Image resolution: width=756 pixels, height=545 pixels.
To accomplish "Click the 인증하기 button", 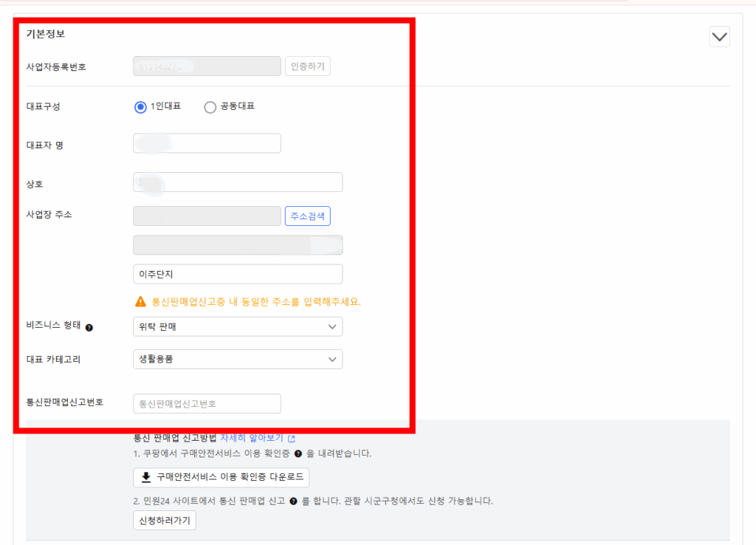I will click(308, 66).
